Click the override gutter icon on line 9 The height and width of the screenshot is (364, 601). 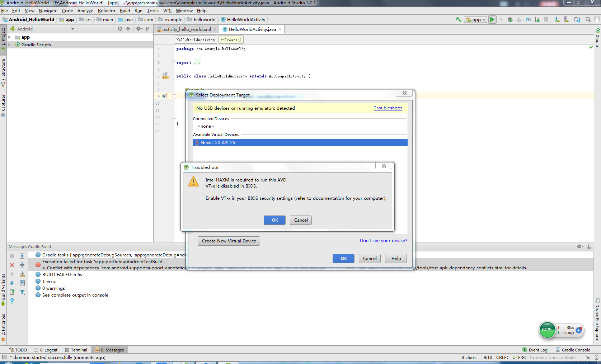pyautogui.click(x=165, y=96)
